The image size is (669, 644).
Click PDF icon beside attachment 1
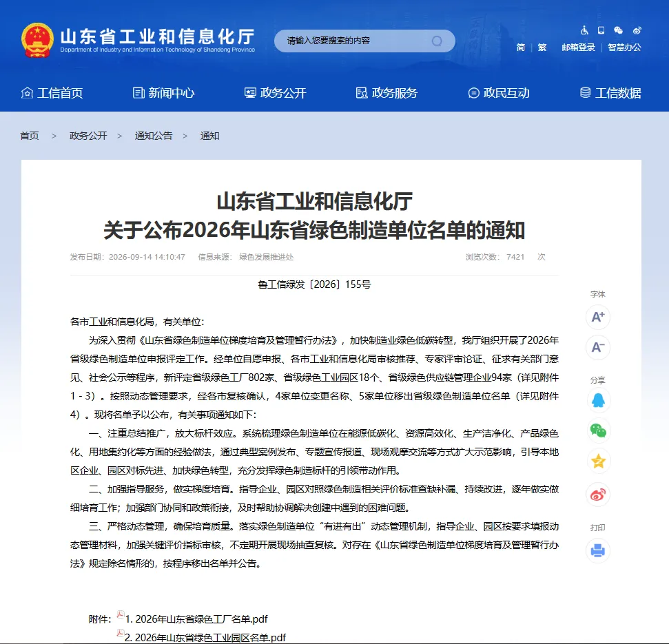click(x=121, y=615)
